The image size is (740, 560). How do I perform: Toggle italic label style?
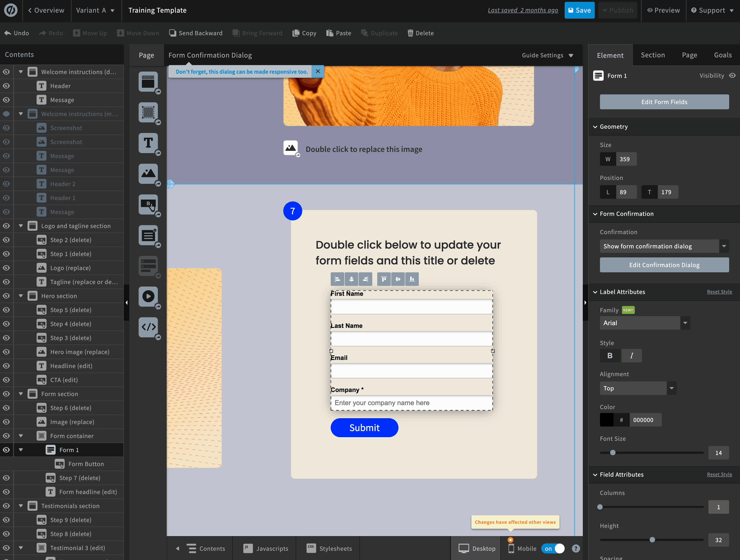[x=632, y=355]
